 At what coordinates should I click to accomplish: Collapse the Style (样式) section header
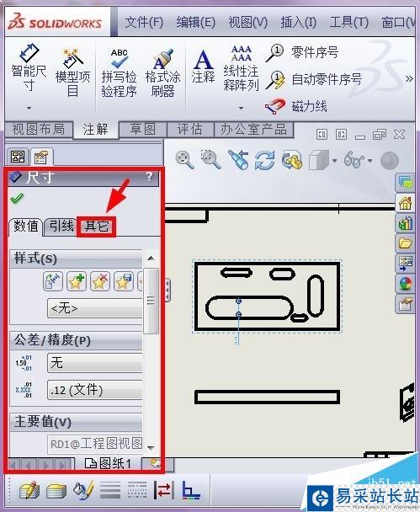point(76,259)
